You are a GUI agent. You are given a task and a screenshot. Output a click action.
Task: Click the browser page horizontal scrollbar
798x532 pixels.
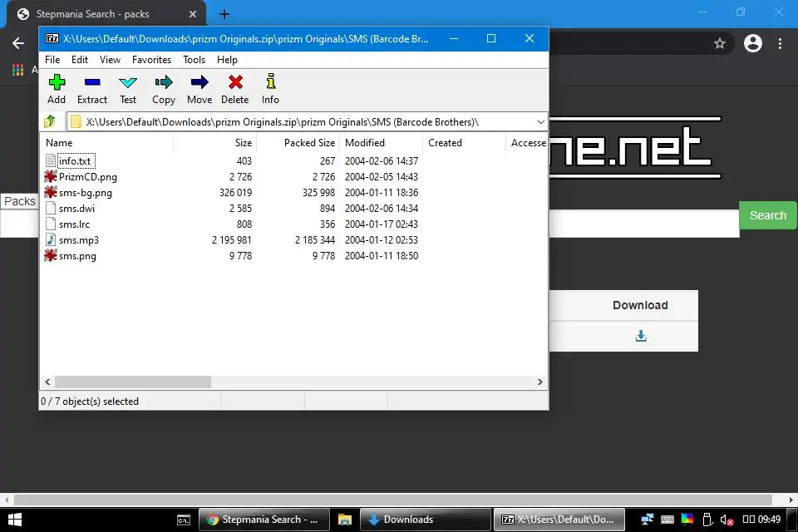click(x=393, y=500)
